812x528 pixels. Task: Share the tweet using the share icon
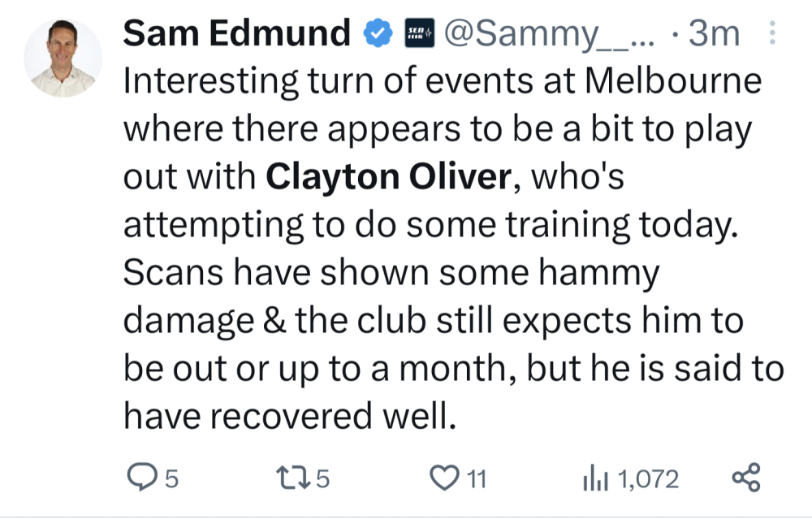tap(746, 477)
